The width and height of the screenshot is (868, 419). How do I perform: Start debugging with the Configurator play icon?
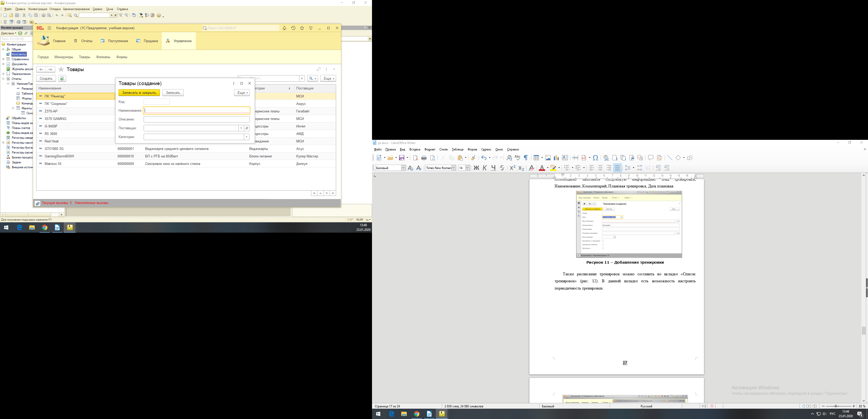pos(31,22)
